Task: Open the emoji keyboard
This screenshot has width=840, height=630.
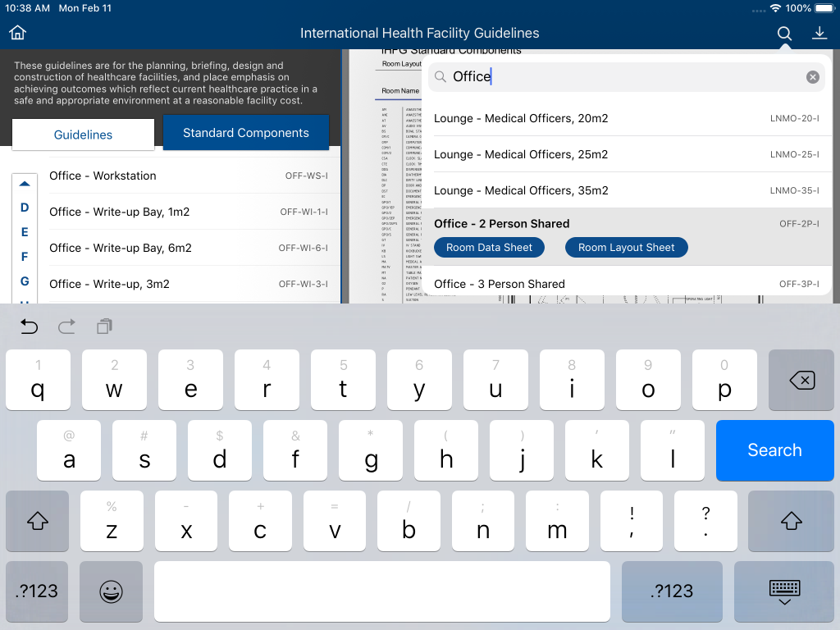Action: (x=111, y=591)
